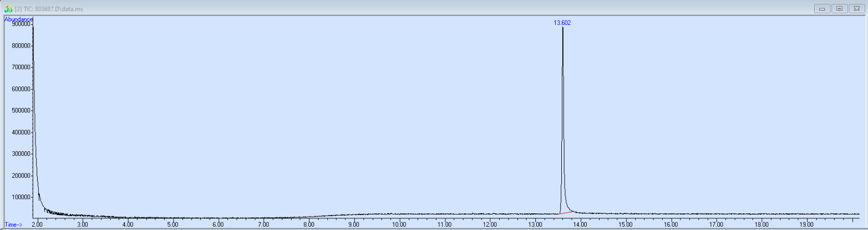Click the 17.00 time axis label
868x230 pixels.
pyautogui.click(x=716, y=224)
